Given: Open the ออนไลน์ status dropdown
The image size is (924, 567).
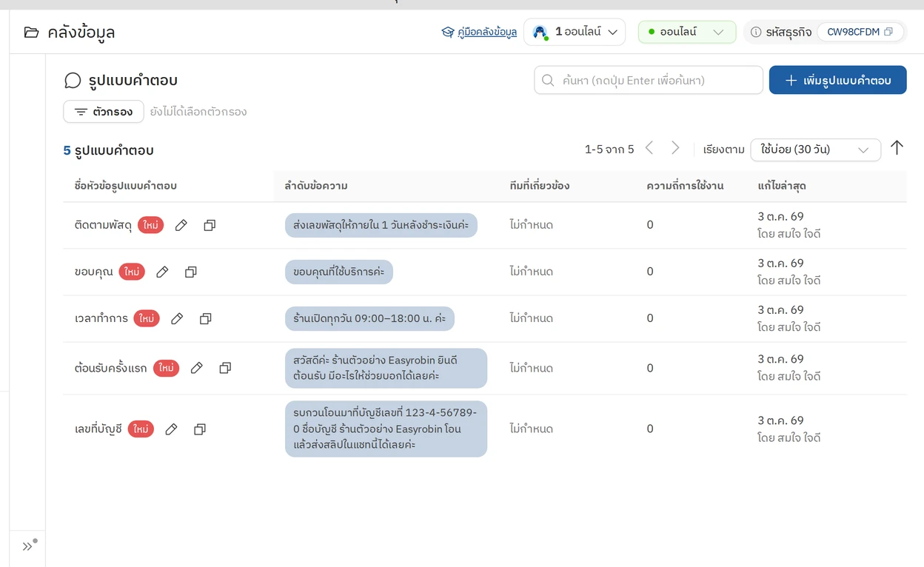Looking at the screenshot, I should click(687, 32).
